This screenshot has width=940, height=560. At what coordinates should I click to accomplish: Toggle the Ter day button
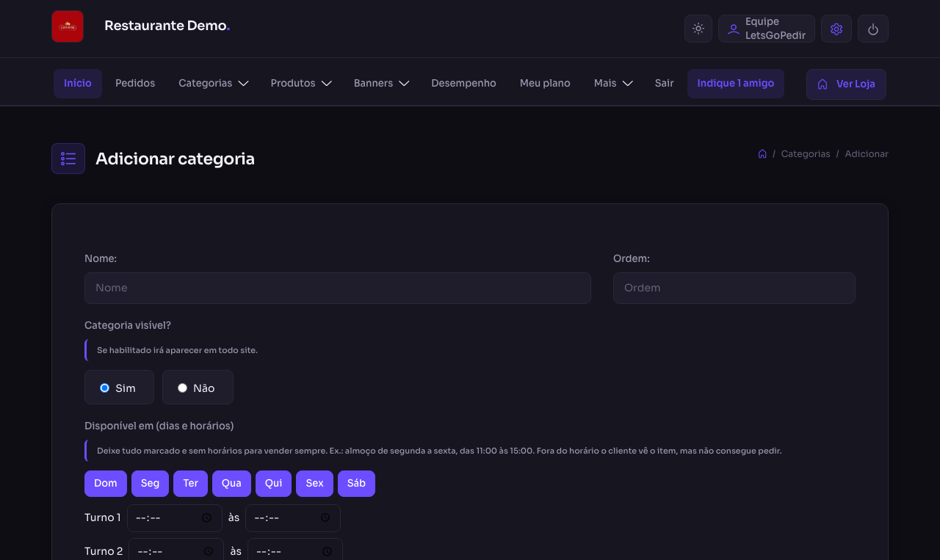[191, 484]
